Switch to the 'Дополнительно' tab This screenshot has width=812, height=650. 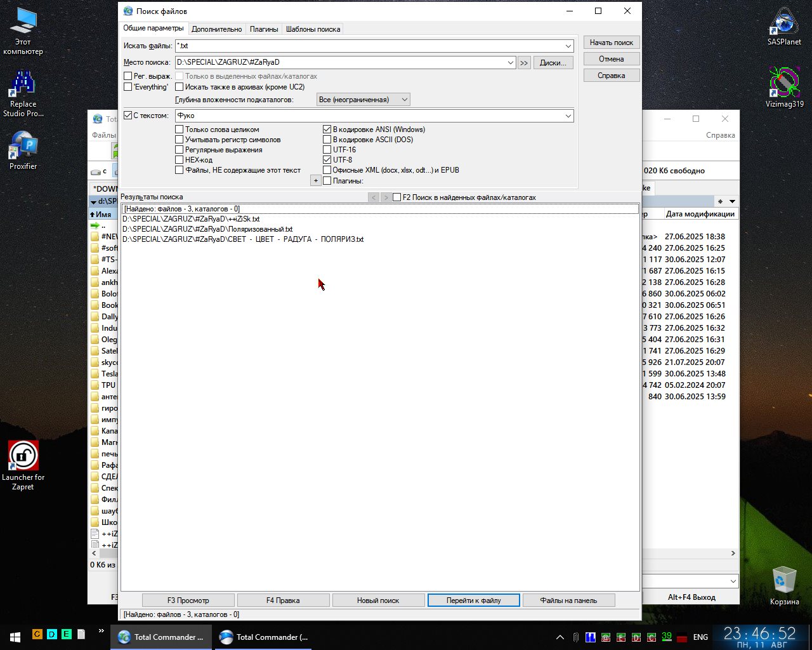(216, 29)
